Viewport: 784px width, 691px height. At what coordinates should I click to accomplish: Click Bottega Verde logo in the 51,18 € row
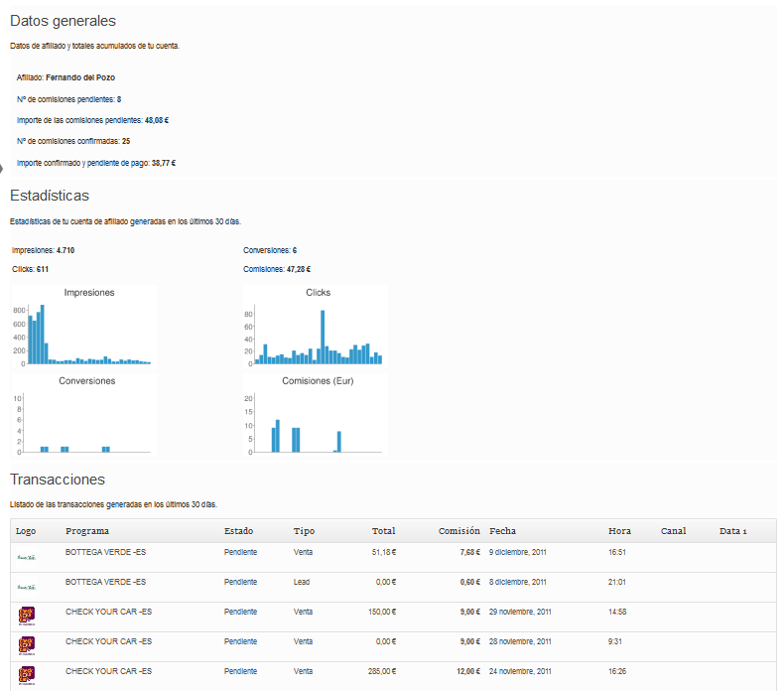point(26,557)
